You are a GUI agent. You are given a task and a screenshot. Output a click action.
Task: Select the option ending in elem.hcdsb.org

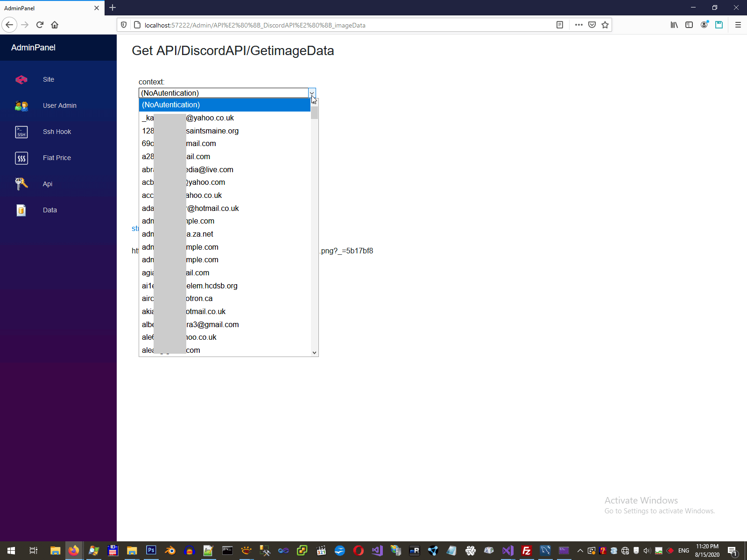pos(225,286)
